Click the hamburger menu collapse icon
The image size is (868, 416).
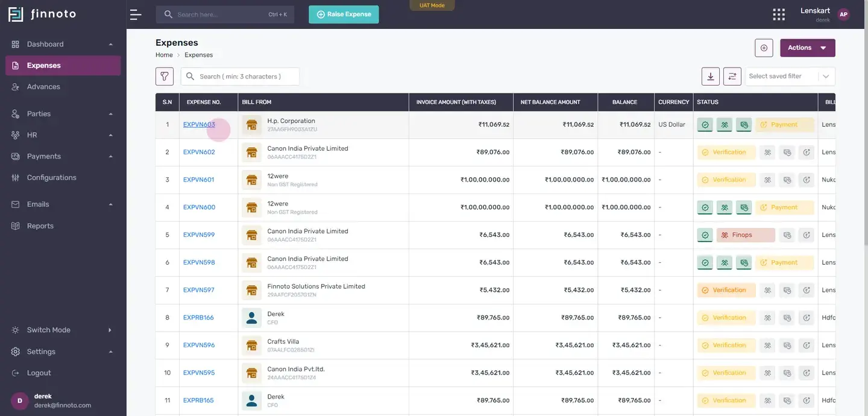(136, 14)
